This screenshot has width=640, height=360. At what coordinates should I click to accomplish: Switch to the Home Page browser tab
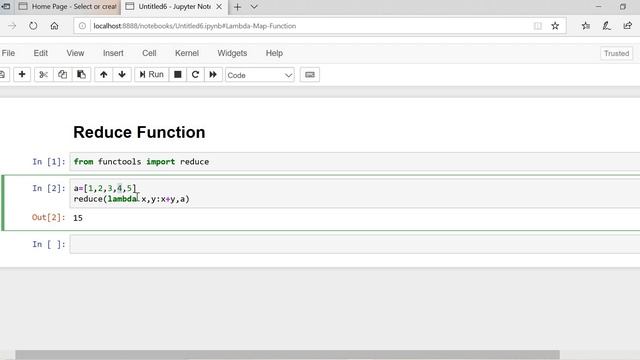(x=68, y=7)
